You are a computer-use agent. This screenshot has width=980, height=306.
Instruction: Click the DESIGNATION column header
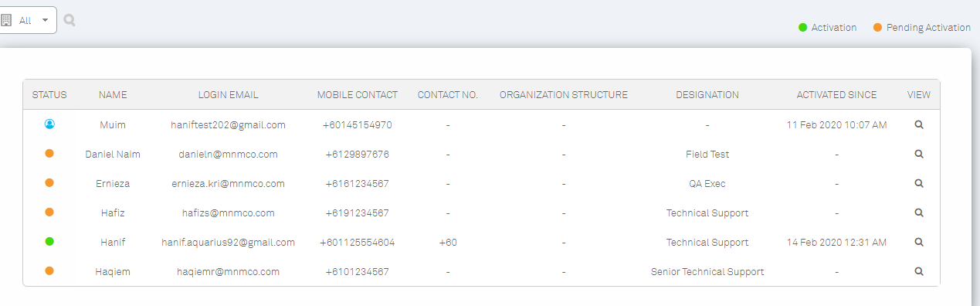pyautogui.click(x=707, y=95)
